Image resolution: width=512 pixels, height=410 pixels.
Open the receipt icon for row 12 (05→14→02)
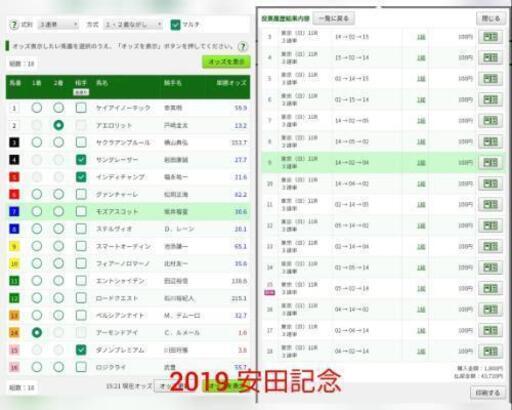click(x=490, y=226)
